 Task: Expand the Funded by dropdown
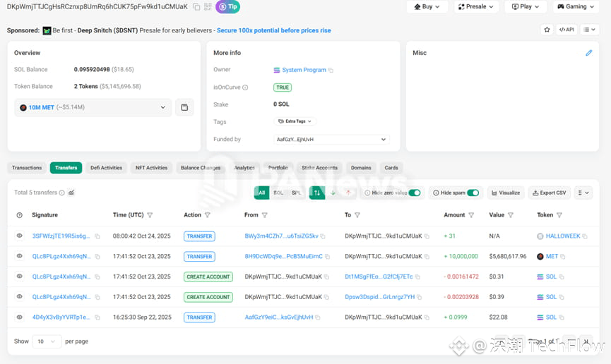pyautogui.click(x=331, y=140)
